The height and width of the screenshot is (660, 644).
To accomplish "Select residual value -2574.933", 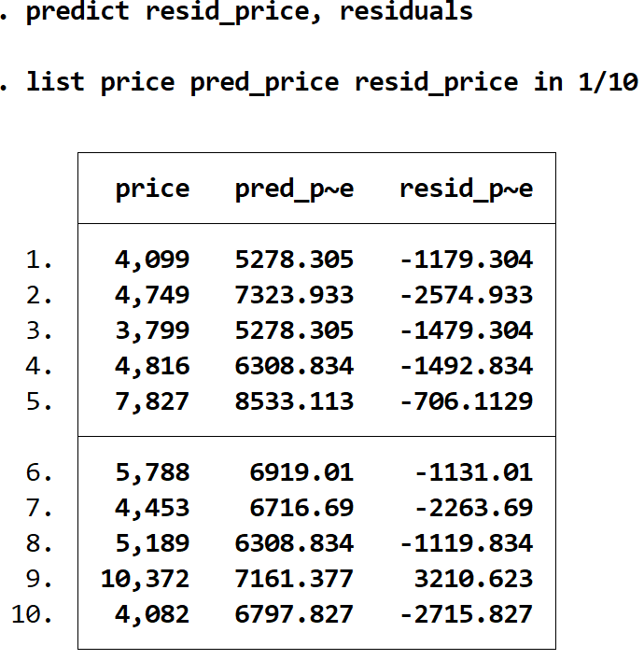I will (466, 295).
